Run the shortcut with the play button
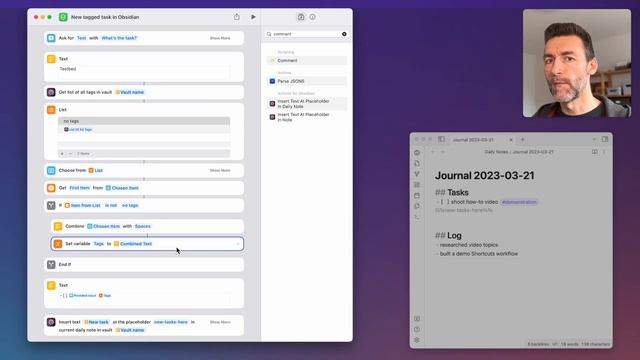The width and height of the screenshot is (640, 360). (253, 17)
